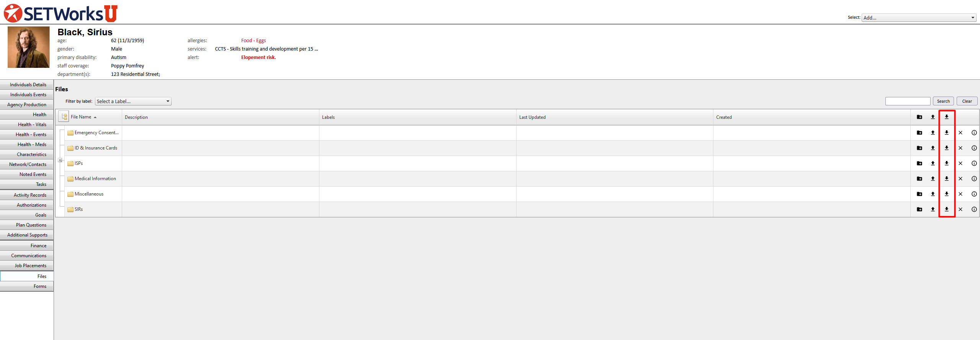Click the Food - Eggs allergy text
980x340 pixels.
click(254, 41)
